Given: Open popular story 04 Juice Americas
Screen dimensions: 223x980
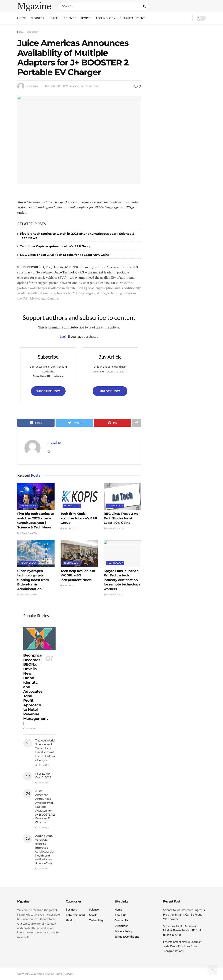Looking at the screenshot, I should (45, 807).
